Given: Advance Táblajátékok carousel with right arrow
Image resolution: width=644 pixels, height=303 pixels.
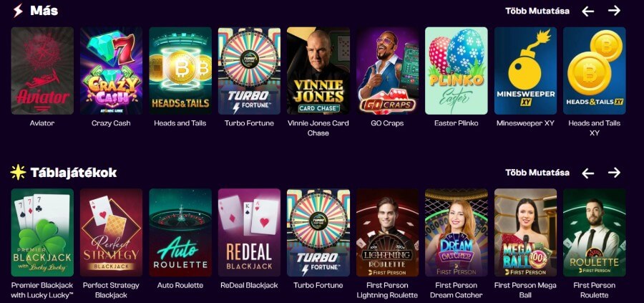Looking at the screenshot, I should click(x=614, y=173).
